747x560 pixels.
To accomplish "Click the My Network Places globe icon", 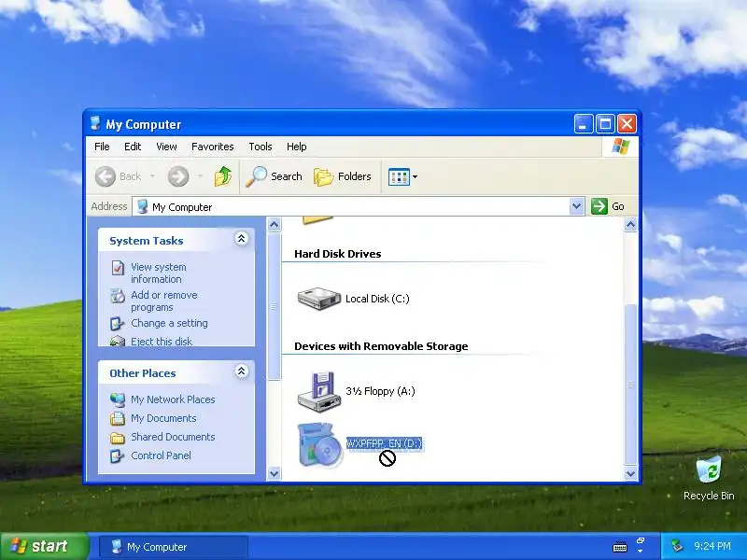I will 118,399.
